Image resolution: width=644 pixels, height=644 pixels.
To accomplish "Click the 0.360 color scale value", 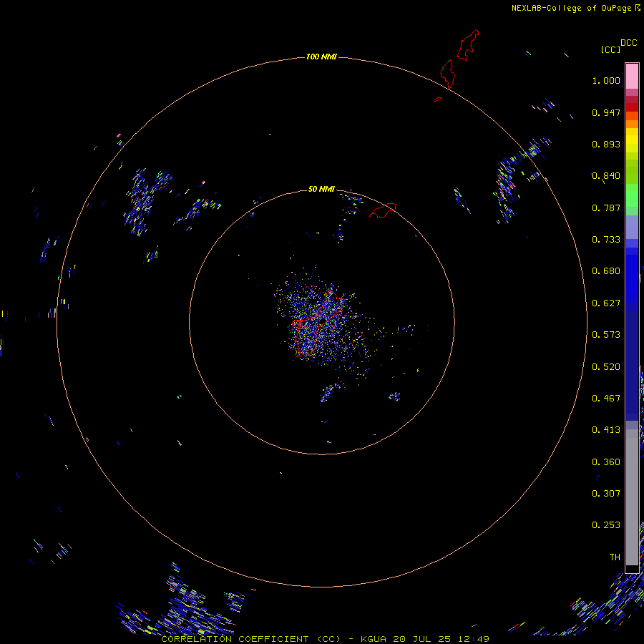I will [606, 462].
